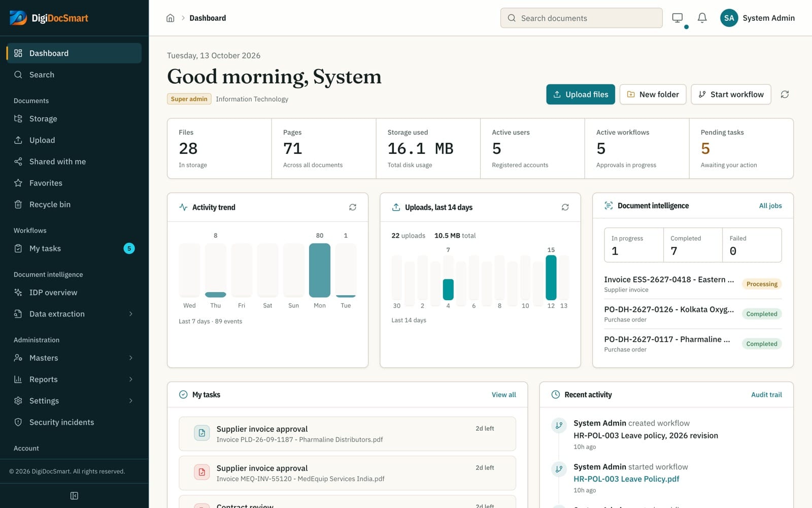Click the Security incidents shield icon

click(x=18, y=422)
